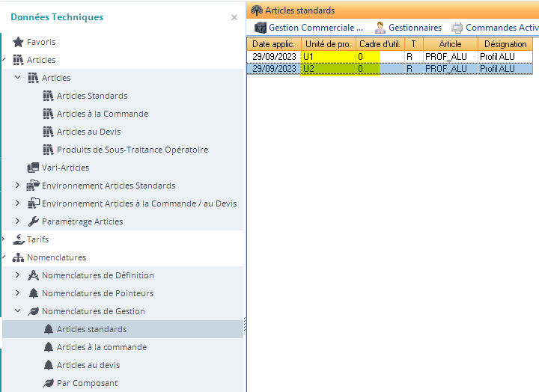Screen dimensions: 539x392
Task: Sort by Date applic. column header
Action: [x=273, y=44]
